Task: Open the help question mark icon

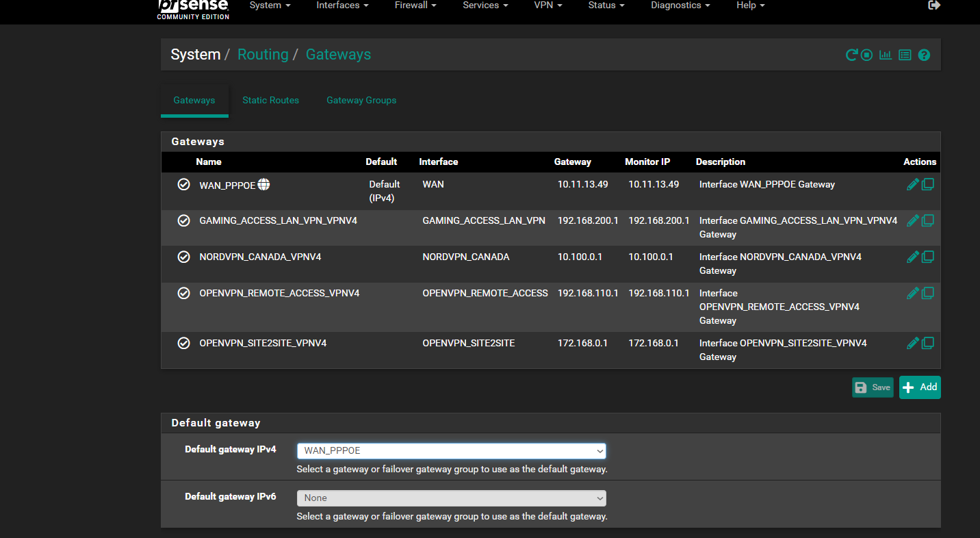Action: click(924, 55)
